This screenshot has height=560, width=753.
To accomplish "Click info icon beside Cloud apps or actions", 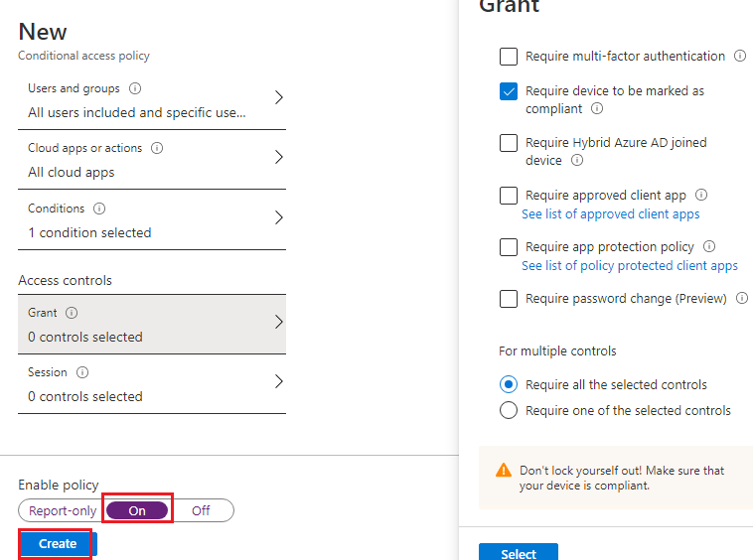I will tap(157, 148).
